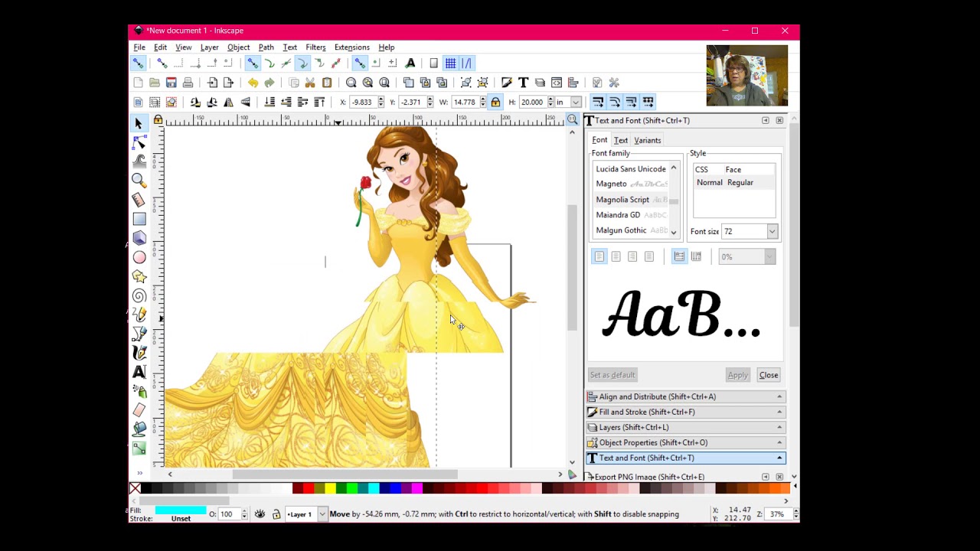Select the Pencil freehand tool
This screenshot has width=980, height=551.
click(139, 315)
